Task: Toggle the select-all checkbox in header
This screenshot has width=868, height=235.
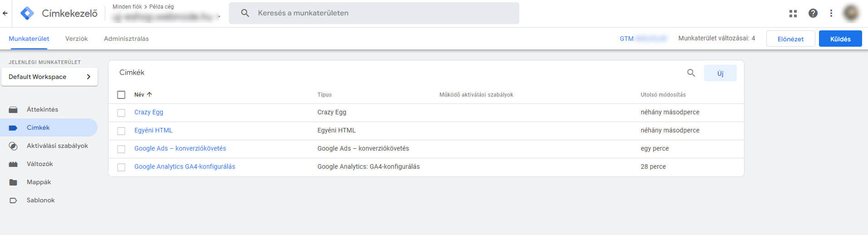Action: point(121,95)
